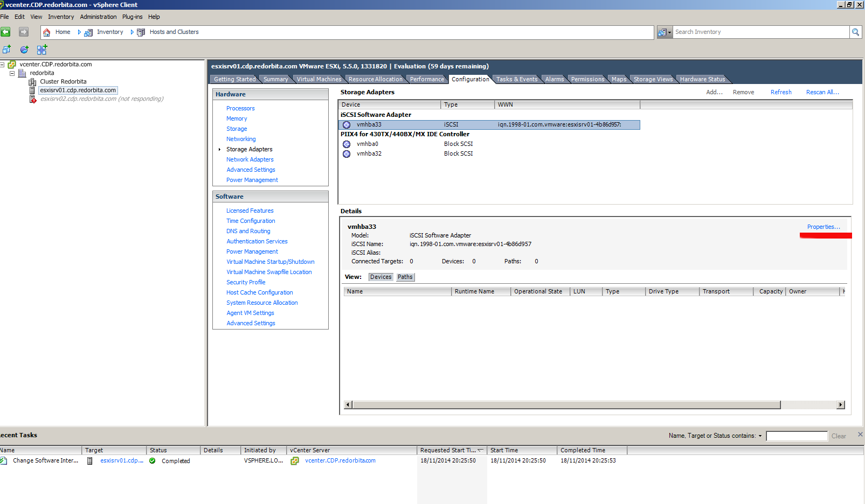Collapse the vcenter.CDP.redorbita.com tree node
Viewport: 865px width, 504px height.
[2, 65]
